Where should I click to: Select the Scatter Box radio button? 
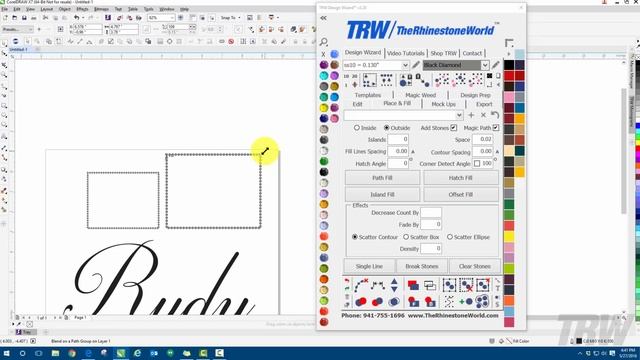coord(406,237)
